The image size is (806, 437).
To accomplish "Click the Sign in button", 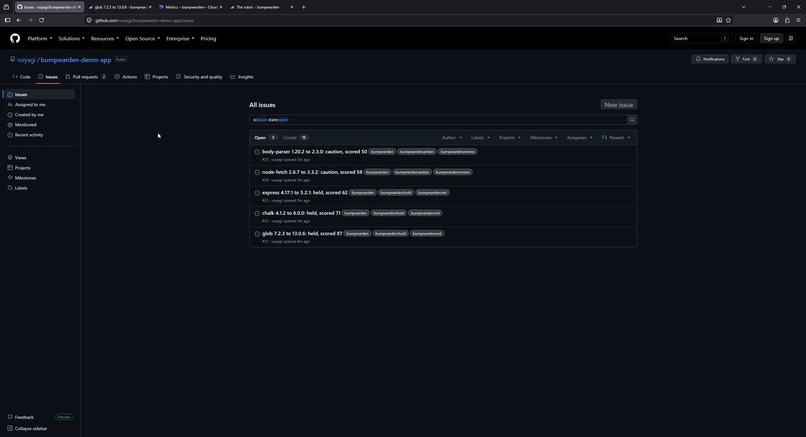I will (x=746, y=39).
